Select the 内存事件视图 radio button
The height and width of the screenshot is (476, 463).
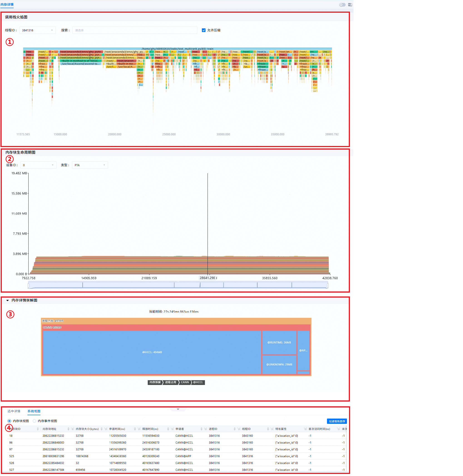[x=34, y=421]
